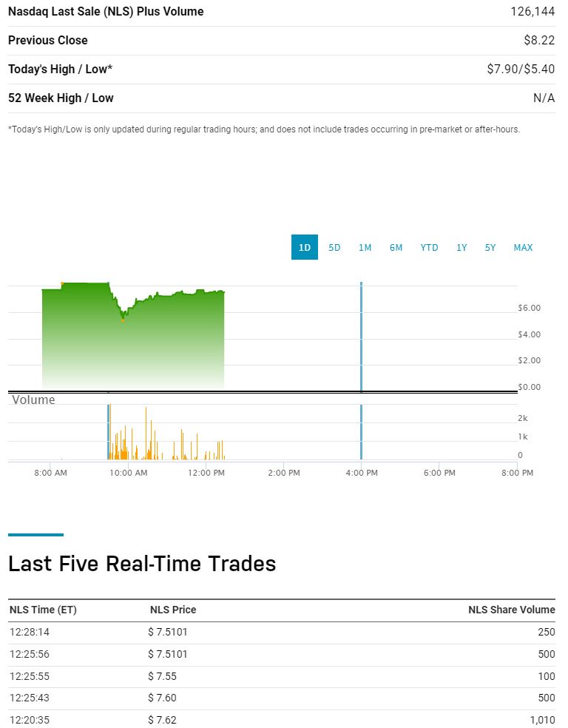Open the 6M chart period
The width and height of the screenshot is (568, 728).
tap(396, 247)
